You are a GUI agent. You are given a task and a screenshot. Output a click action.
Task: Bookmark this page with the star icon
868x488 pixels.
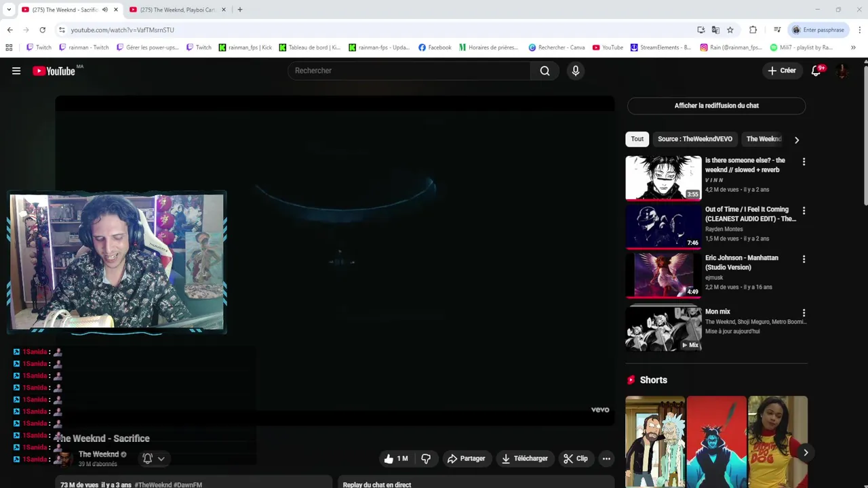730,30
